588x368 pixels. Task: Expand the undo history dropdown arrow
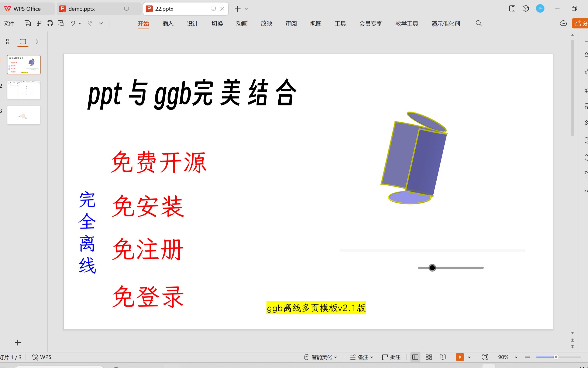click(79, 24)
